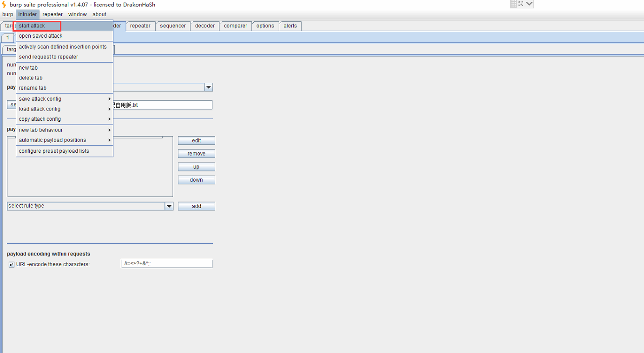
Task: Expand save attack config submenu
Action: click(x=65, y=99)
